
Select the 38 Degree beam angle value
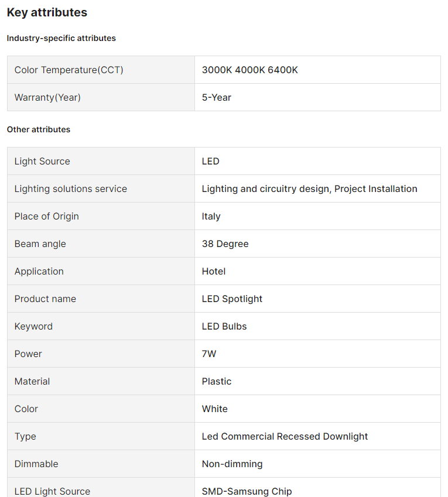225,244
